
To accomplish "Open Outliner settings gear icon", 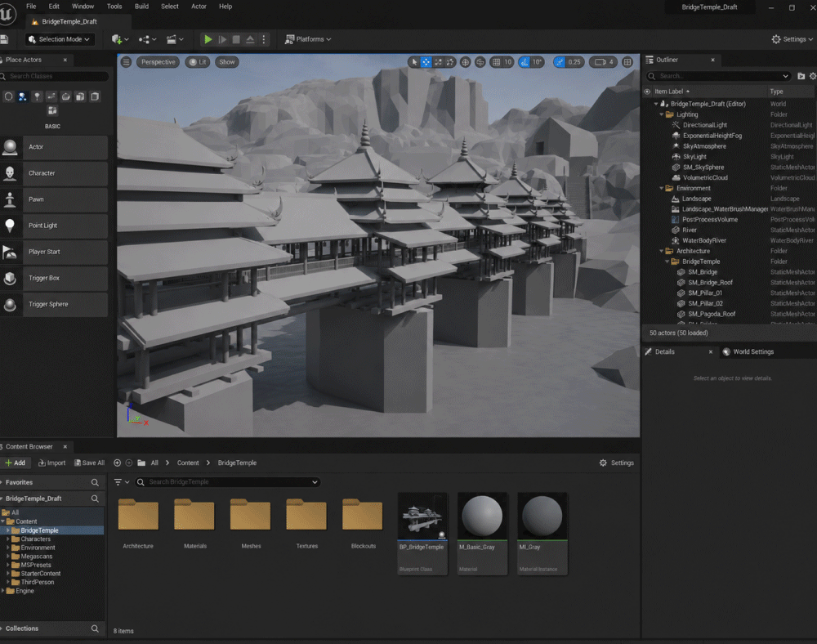I will tap(812, 76).
